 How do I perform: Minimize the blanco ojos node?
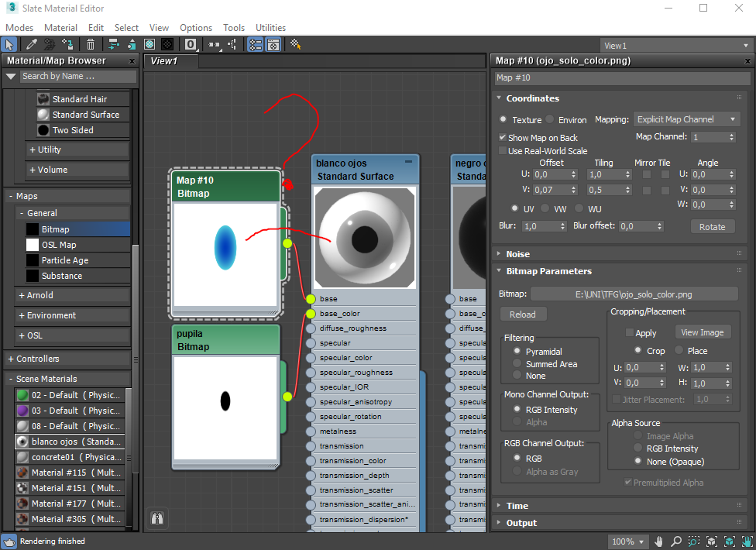pyautogui.click(x=409, y=161)
